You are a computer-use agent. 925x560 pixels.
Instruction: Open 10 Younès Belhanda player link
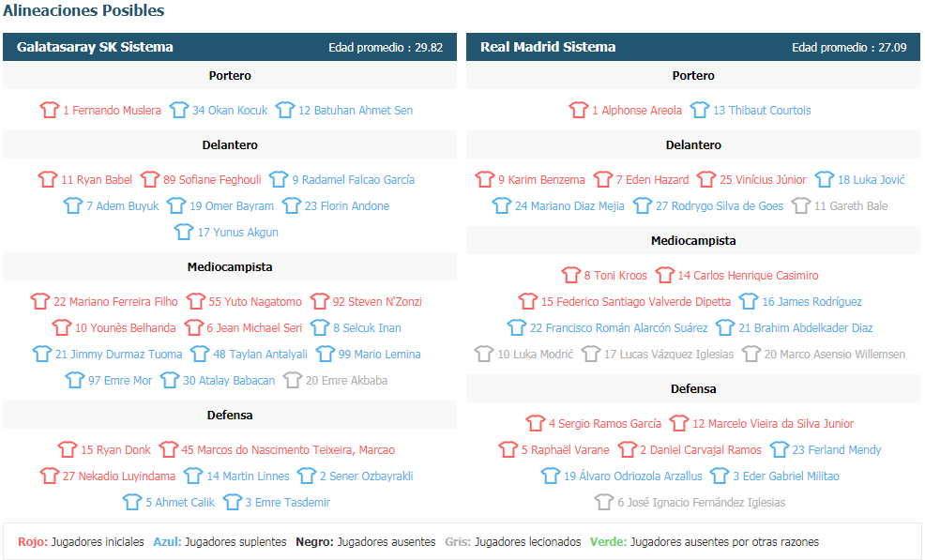click(125, 327)
